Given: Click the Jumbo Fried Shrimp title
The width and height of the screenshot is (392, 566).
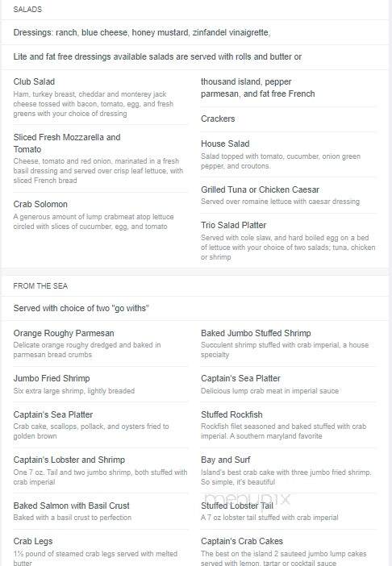Looking at the screenshot, I should pos(52,378).
